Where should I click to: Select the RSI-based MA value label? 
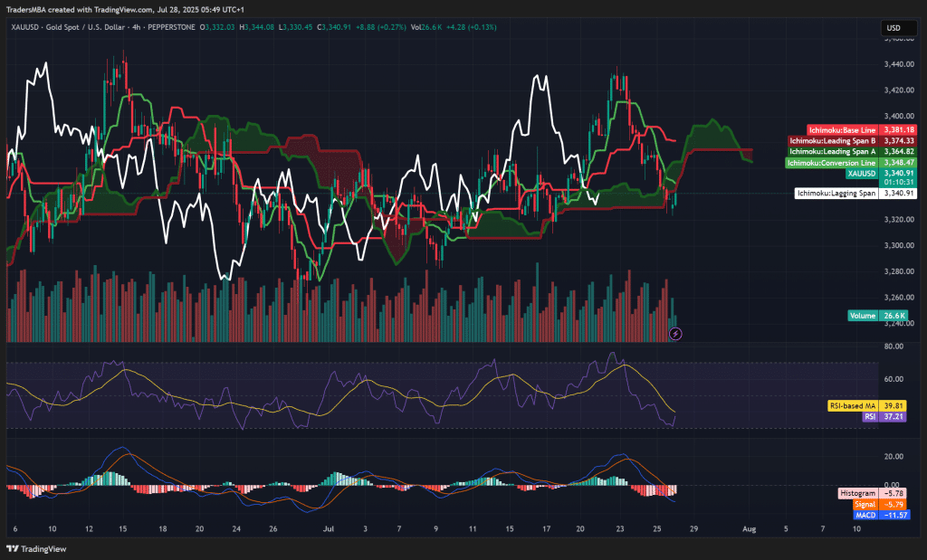coord(855,406)
